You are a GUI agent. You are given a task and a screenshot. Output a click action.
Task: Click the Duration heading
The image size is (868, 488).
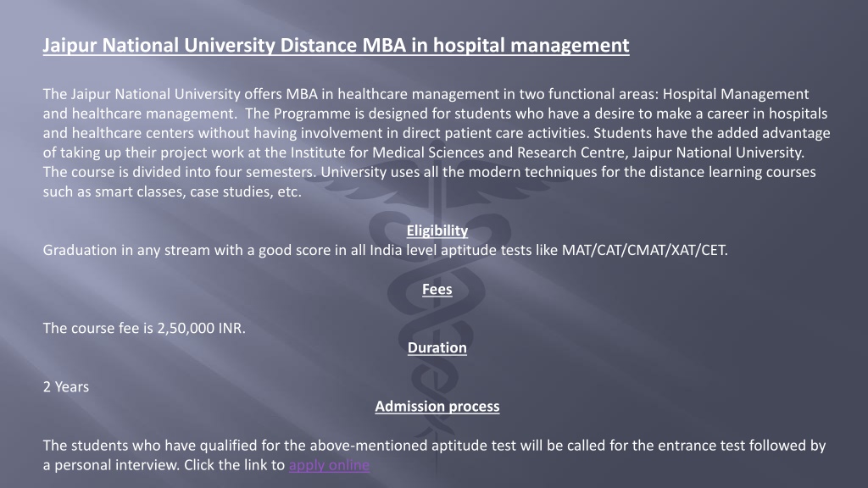(x=437, y=347)
